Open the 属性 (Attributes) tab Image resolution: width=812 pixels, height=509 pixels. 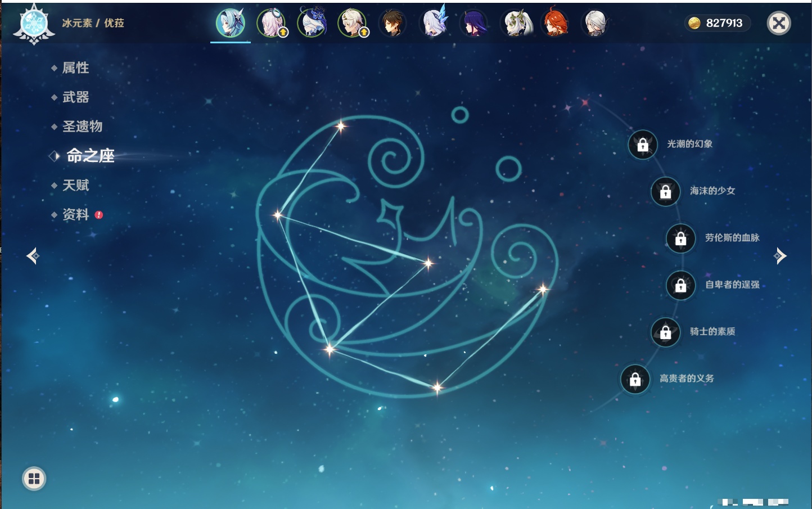point(75,68)
